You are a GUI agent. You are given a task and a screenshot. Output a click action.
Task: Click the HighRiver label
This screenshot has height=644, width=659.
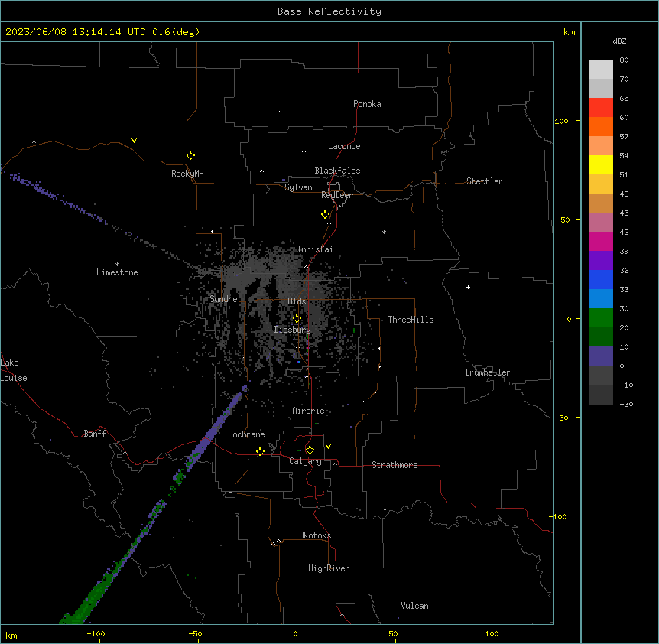pyautogui.click(x=329, y=568)
